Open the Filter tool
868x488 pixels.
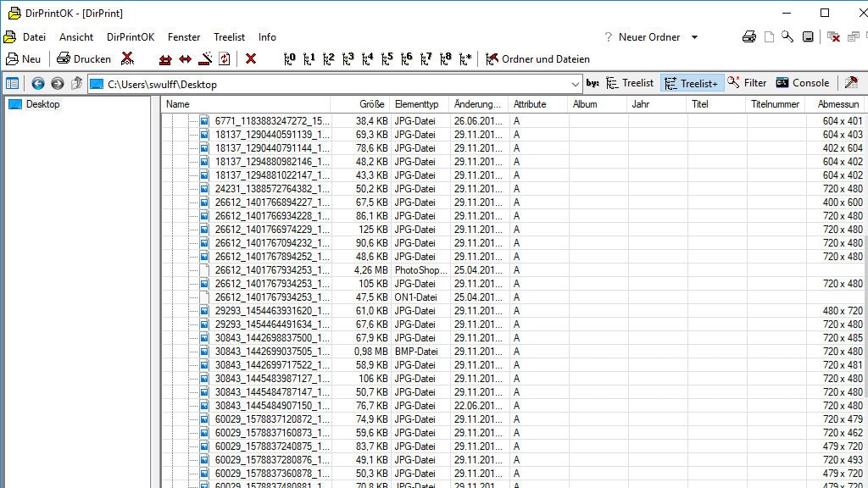(747, 83)
